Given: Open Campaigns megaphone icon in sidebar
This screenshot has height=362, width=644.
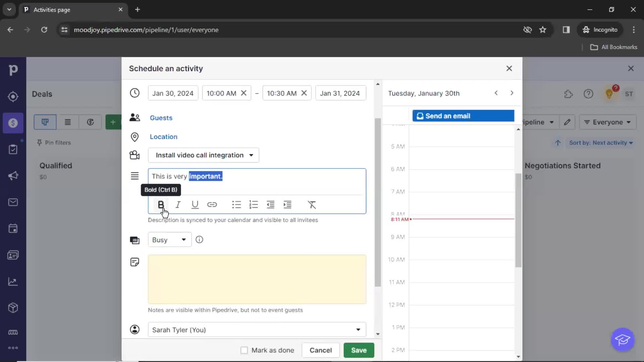Looking at the screenshot, I should pyautogui.click(x=13, y=176).
